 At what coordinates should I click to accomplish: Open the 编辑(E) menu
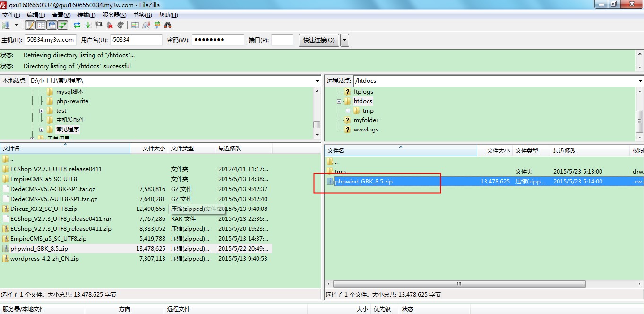tap(36, 15)
